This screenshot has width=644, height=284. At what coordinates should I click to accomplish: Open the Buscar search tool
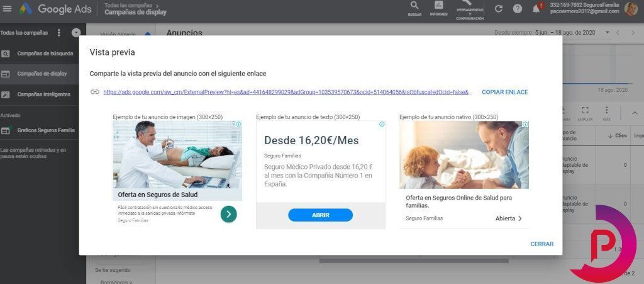click(x=414, y=9)
